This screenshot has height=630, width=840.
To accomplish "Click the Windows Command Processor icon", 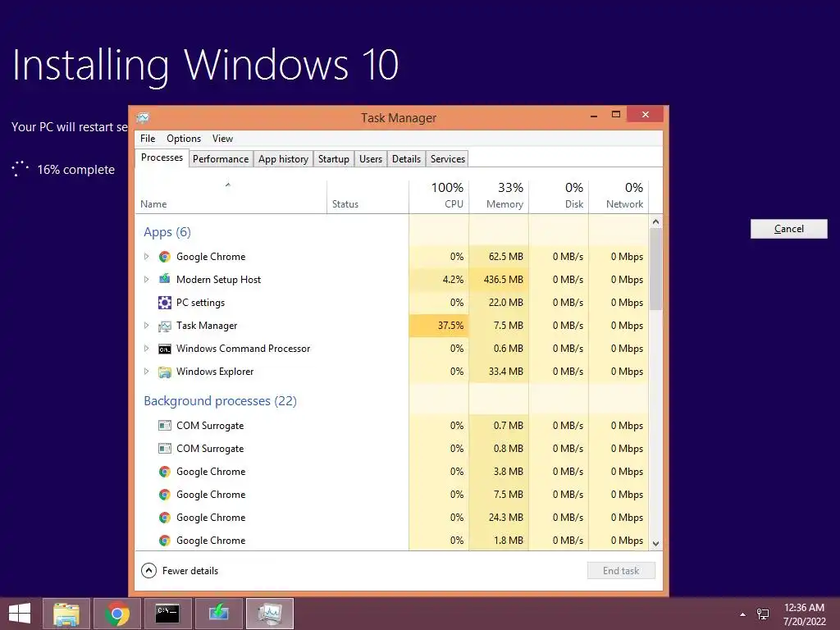I will click(x=164, y=349).
